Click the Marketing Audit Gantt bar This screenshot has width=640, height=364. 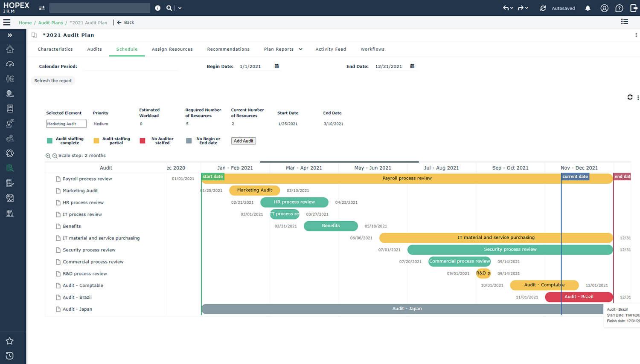[254, 190]
